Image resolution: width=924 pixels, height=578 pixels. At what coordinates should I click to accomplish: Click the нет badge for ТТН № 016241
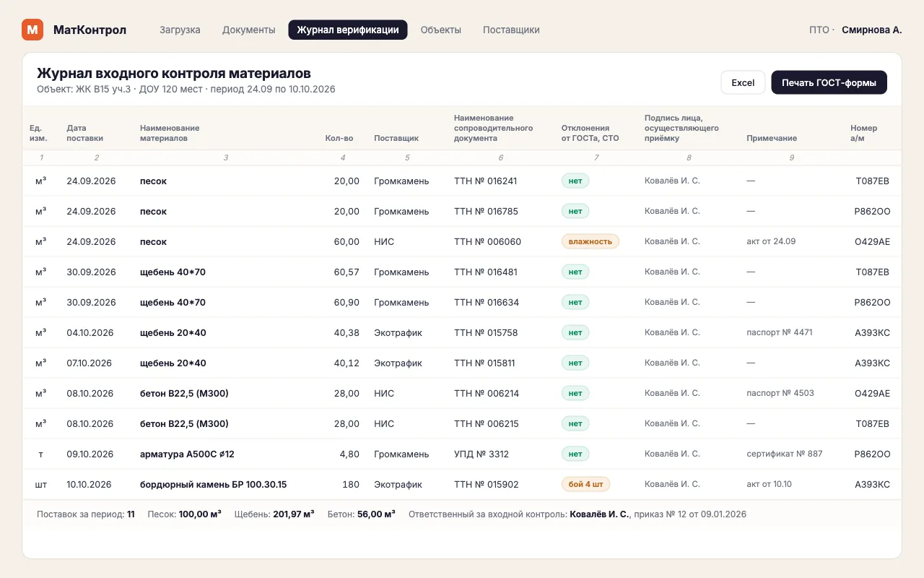point(575,181)
